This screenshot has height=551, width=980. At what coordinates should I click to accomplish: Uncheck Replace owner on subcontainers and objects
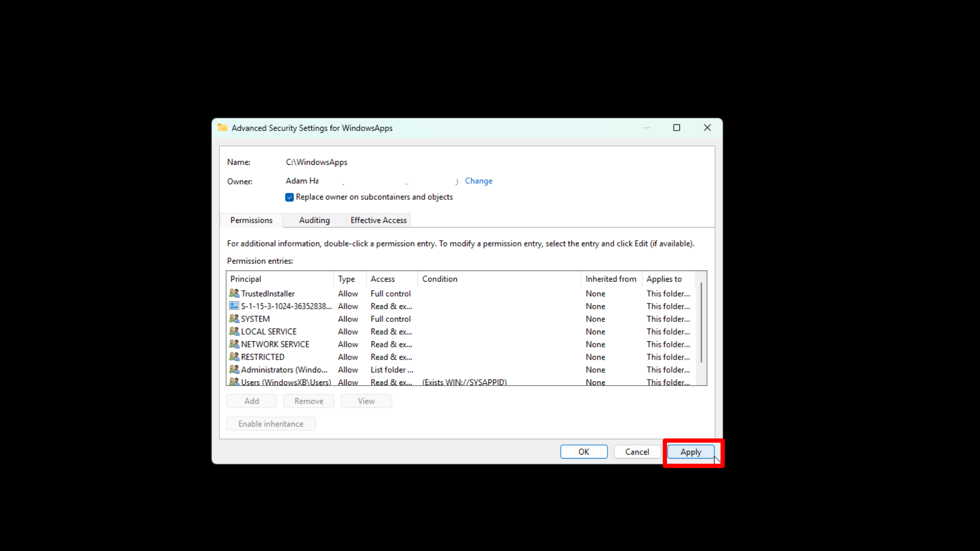click(289, 197)
